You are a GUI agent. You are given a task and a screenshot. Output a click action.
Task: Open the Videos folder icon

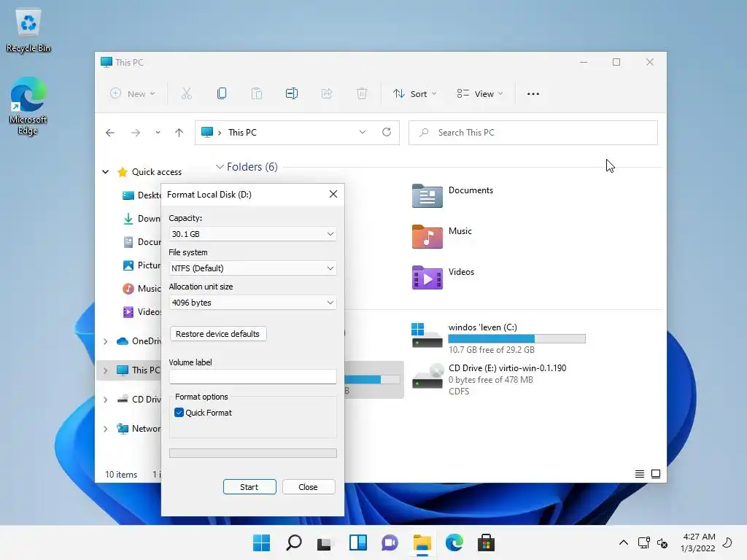point(427,277)
